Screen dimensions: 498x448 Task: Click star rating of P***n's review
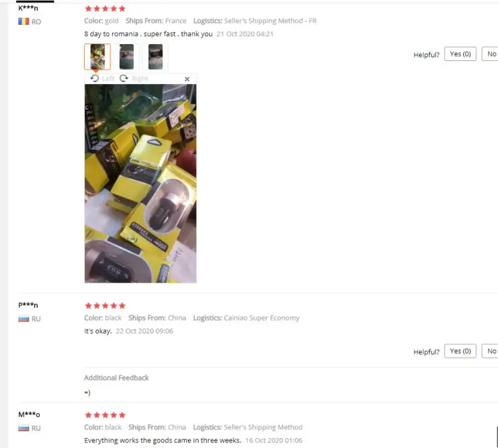[x=105, y=306]
